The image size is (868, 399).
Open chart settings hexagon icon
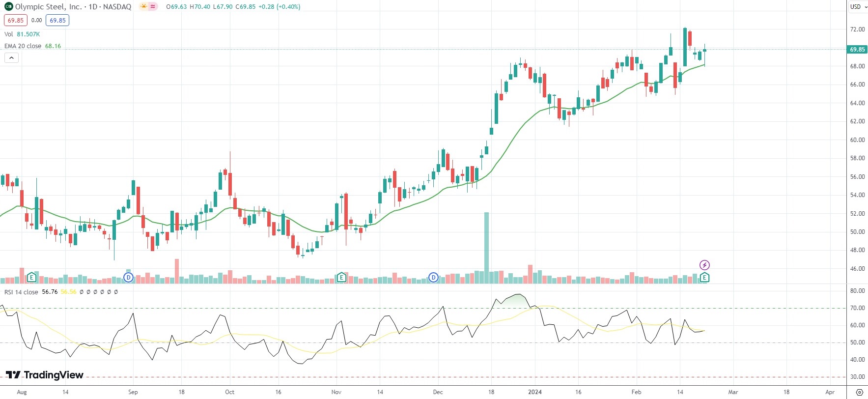point(859,392)
